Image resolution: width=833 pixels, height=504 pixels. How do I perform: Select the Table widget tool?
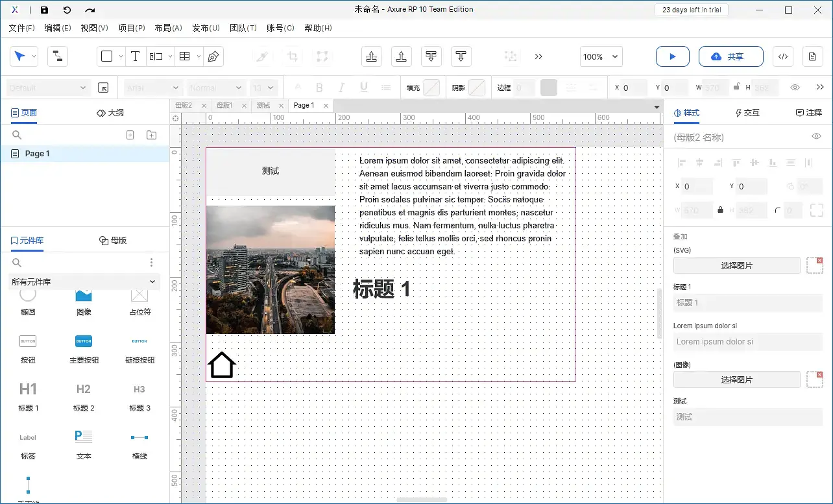point(185,56)
